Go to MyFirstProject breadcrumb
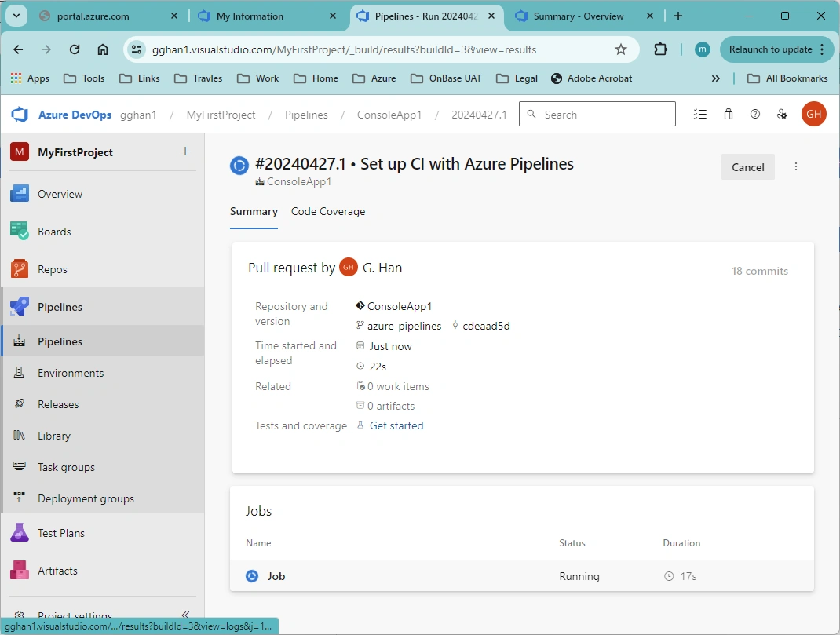The width and height of the screenshot is (840, 635). [221, 115]
